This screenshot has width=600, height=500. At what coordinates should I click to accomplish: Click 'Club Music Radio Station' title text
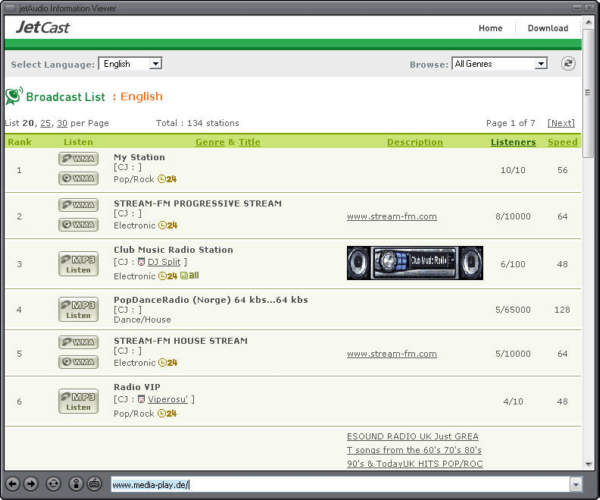(173, 250)
